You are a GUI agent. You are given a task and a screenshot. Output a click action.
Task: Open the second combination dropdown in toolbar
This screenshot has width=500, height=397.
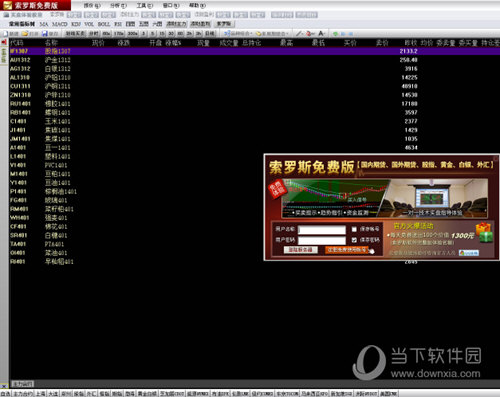(272, 34)
